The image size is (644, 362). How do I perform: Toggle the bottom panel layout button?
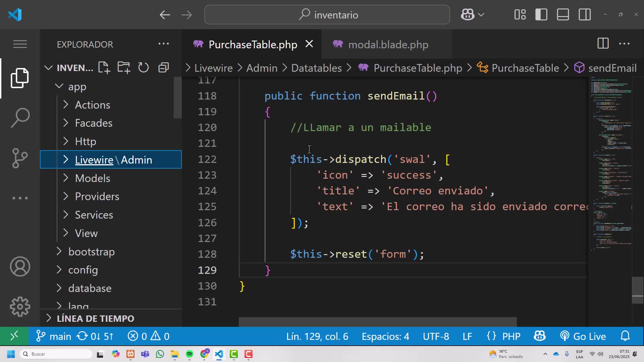pos(563,15)
